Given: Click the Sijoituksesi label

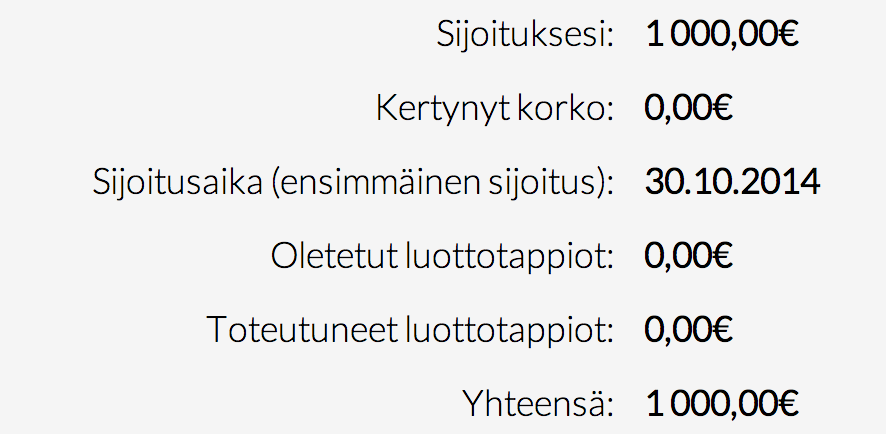Looking at the screenshot, I should pos(525,36).
